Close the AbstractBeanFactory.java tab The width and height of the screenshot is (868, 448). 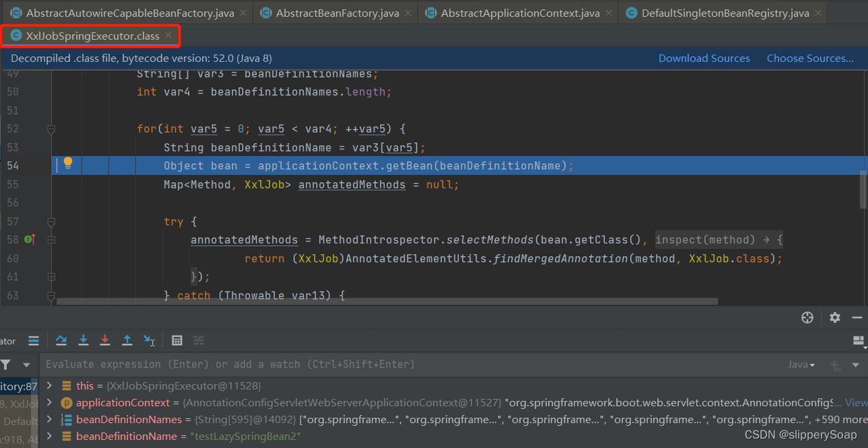click(408, 13)
